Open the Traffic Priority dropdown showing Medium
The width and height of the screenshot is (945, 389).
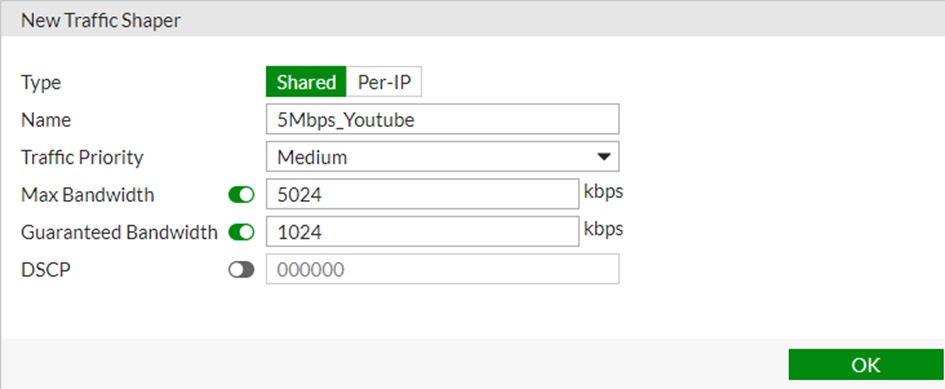tap(442, 157)
